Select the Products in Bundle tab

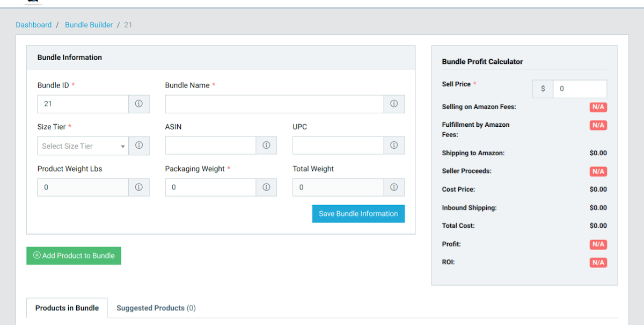point(67,308)
